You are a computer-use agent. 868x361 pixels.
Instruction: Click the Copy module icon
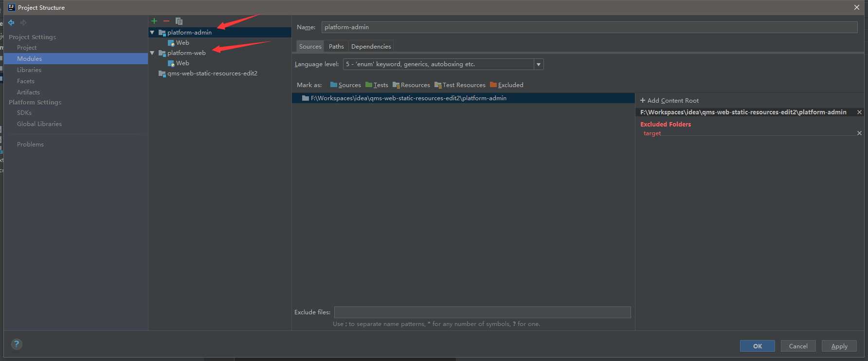[x=179, y=21]
